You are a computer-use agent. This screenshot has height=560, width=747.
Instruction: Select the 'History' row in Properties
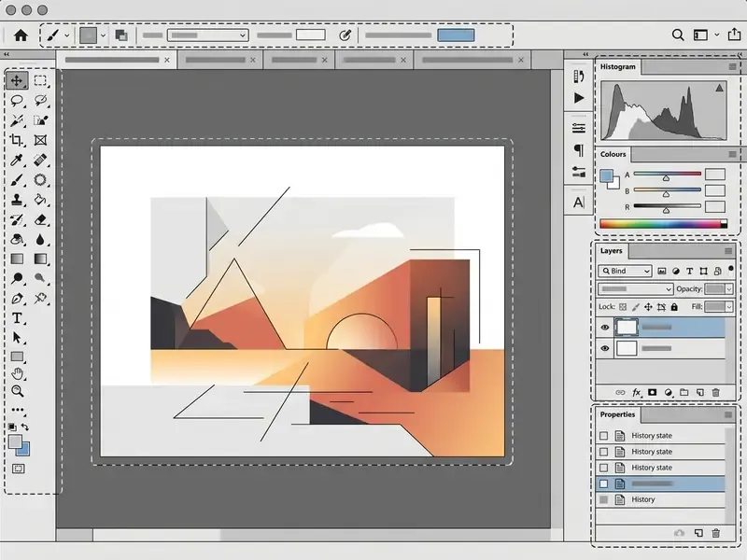point(660,499)
